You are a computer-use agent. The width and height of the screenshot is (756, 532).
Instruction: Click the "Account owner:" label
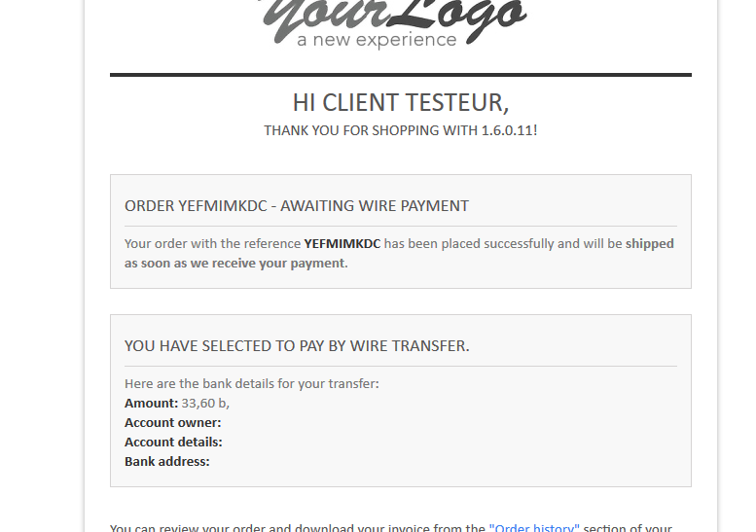click(x=172, y=423)
